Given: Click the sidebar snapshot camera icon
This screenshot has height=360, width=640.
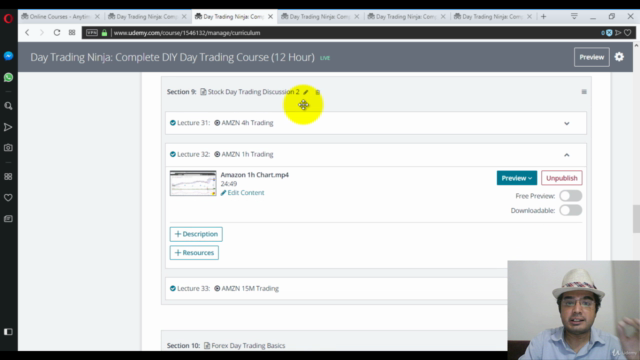Looking at the screenshot, I should click(8, 148).
